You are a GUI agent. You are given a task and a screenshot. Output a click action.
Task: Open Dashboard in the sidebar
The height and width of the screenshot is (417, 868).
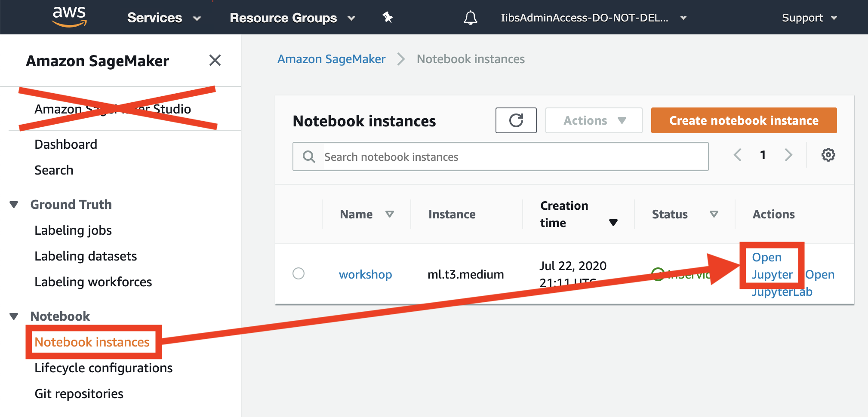66,144
